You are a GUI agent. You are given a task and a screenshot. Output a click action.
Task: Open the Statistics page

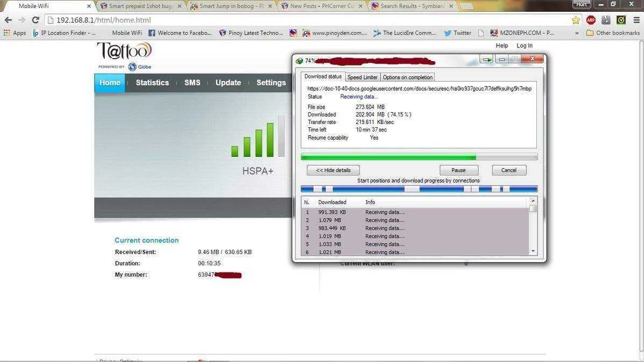(x=152, y=83)
